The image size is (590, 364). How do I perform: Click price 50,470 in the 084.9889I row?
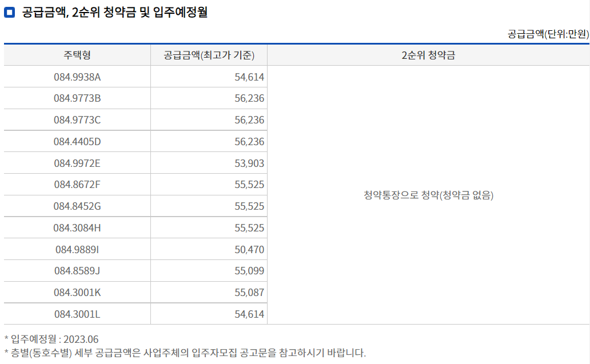pos(249,250)
